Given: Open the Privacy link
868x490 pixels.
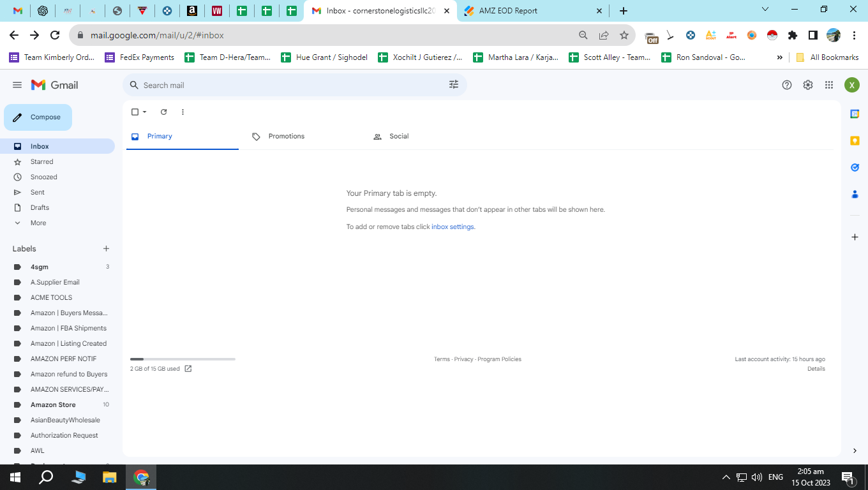Looking at the screenshot, I should pyautogui.click(x=464, y=359).
